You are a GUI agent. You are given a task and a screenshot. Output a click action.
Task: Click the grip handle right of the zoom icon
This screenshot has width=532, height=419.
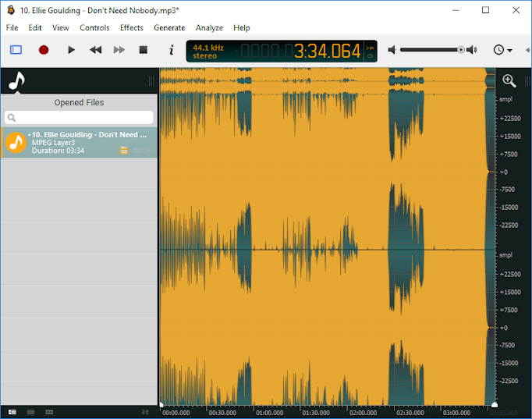[x=527, y=81]
